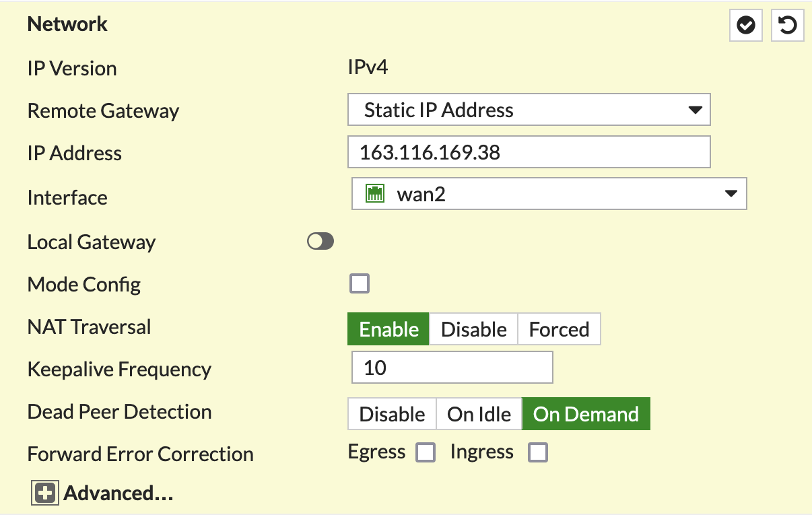Click the revert arrow icon
The image size is (812, 517).
tap(787, 26)
